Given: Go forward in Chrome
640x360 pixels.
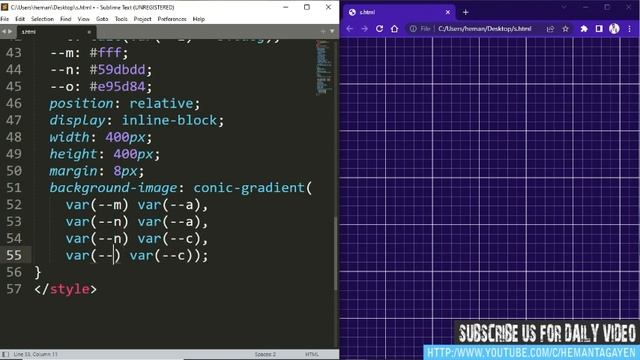Looking at the screenshot, I should click(364, 29).
